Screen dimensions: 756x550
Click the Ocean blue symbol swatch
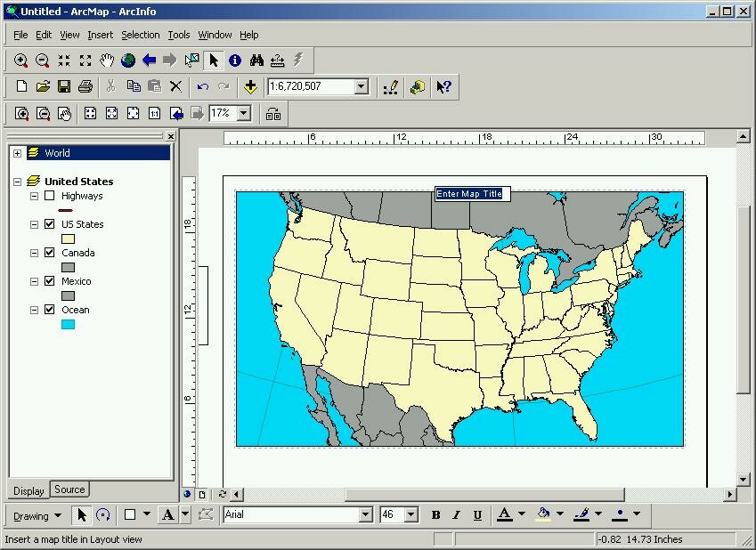pos(68,325)
